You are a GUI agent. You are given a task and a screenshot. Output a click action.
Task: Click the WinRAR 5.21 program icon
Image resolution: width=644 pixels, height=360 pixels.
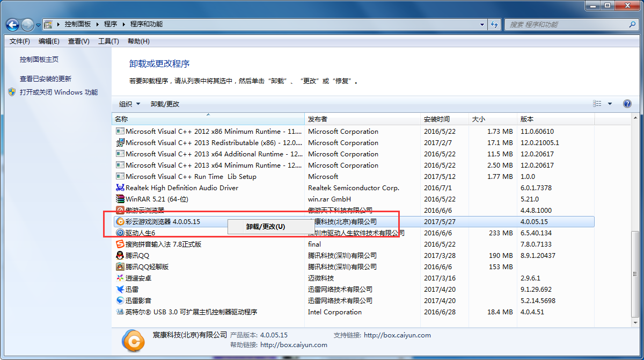coord(120,199)
